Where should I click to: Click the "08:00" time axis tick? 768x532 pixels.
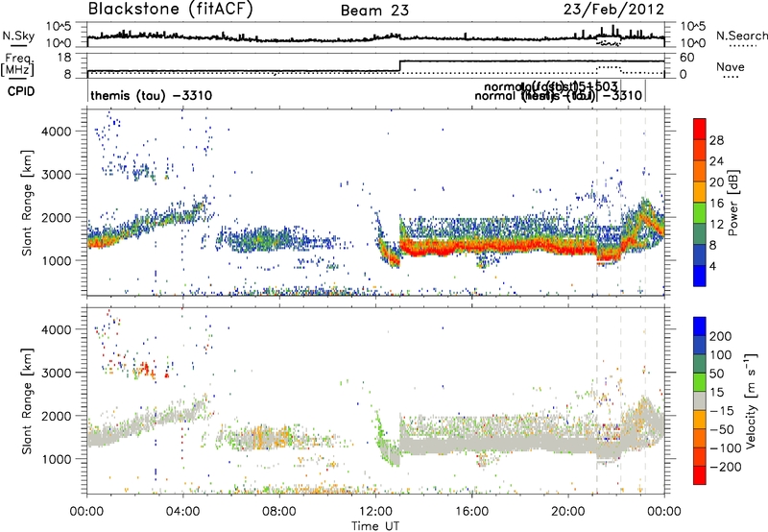279,512
